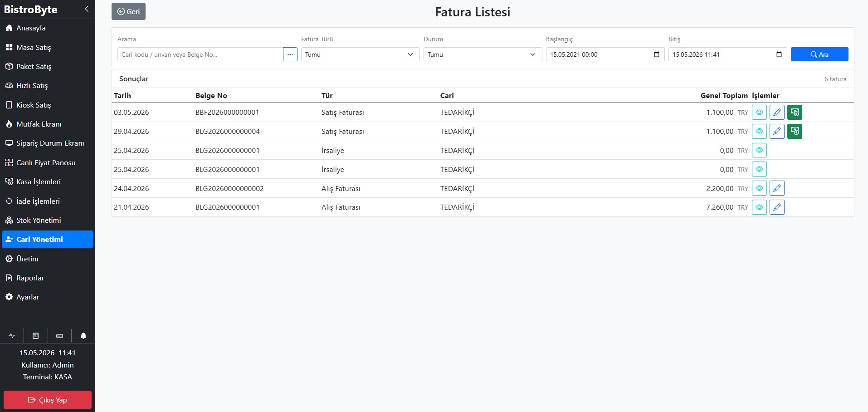868x412 pixels.
Task: Click the 6 fatura count label
Action: point(835,79)
